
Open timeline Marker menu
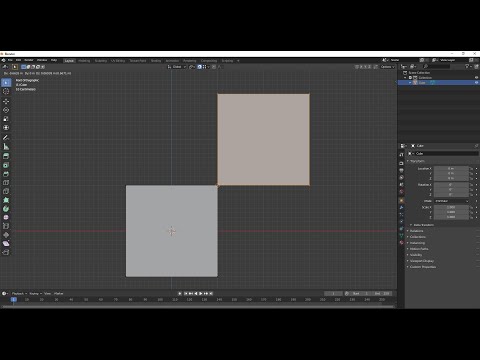(x=59, y=294)
